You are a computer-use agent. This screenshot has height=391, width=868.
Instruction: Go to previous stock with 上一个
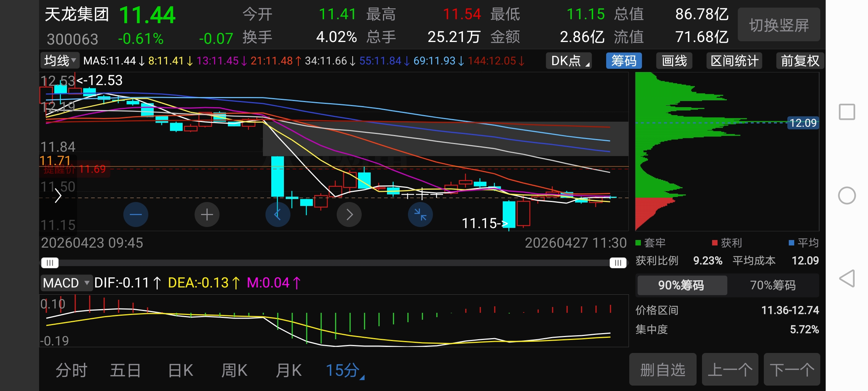point(730,370)
